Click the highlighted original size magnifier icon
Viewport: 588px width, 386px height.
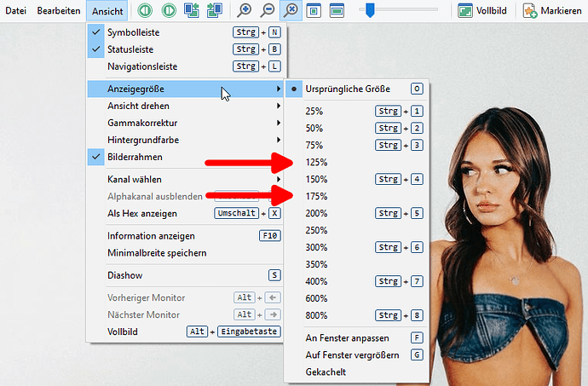(x=291, y=10)
